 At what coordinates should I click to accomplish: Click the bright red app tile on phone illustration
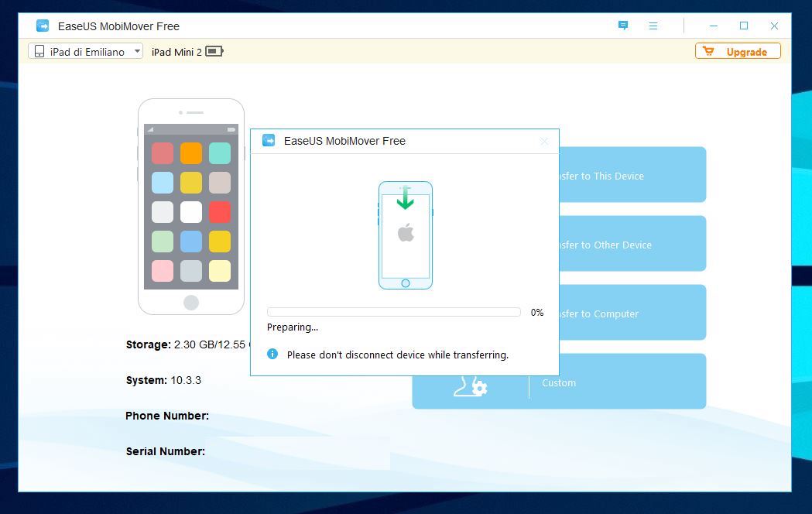(x=220, y=212)
